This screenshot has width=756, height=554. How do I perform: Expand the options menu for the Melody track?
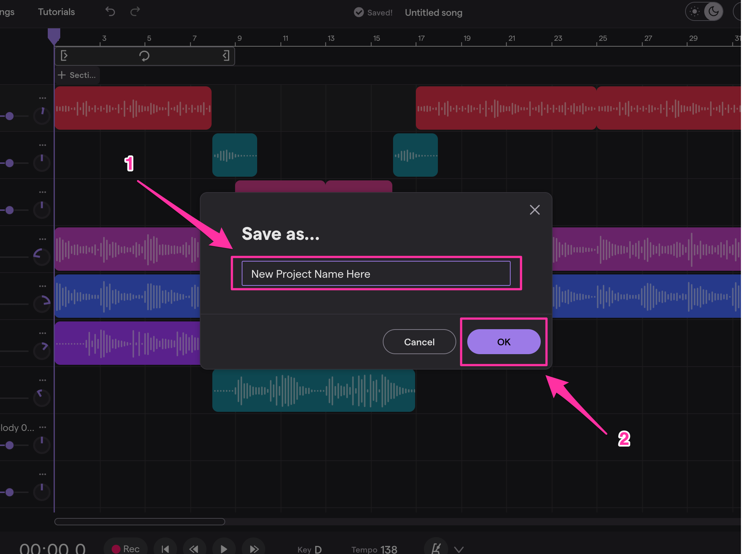point(42,427)
